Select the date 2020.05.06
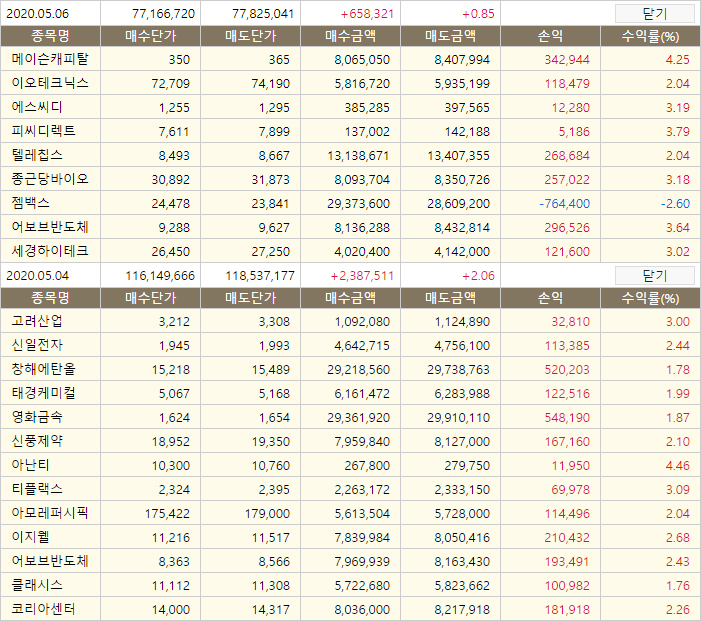 click(38, 14)
